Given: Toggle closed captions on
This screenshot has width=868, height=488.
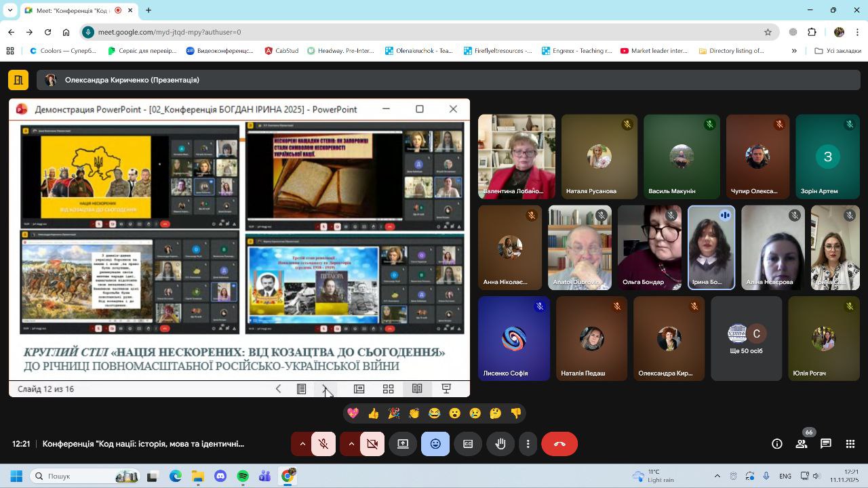Looking at the screenshot, I should (468, 444).
